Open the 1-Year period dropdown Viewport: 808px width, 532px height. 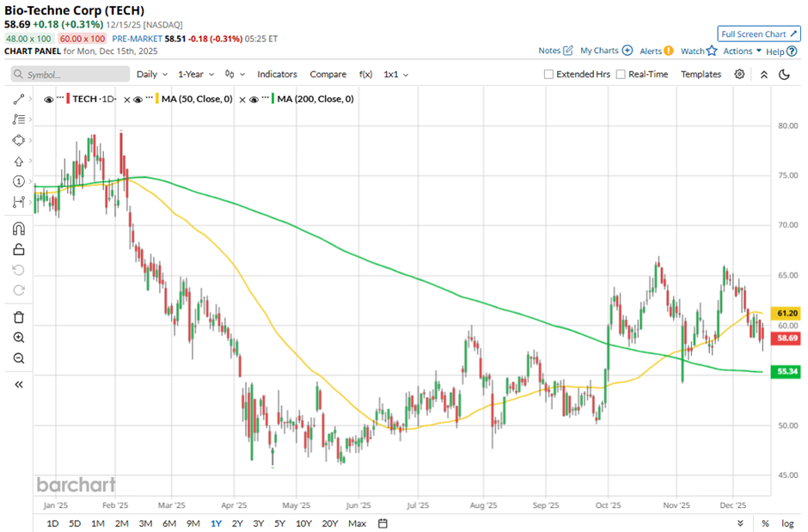click(196, 74)
